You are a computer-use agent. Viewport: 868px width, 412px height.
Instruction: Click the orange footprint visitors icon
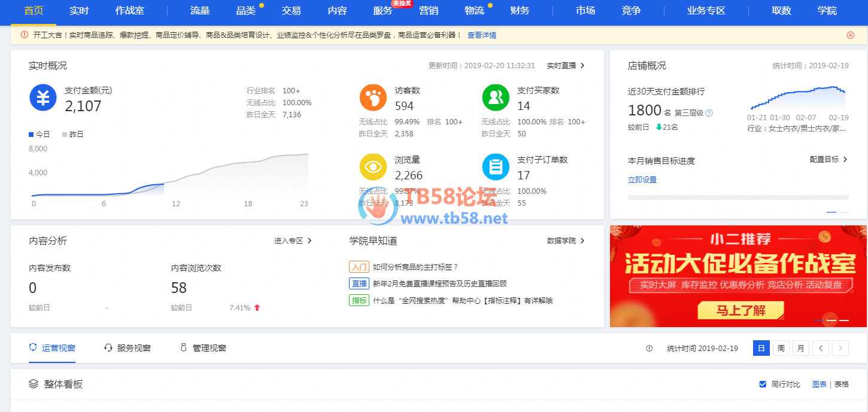click(x=374, y=98)
